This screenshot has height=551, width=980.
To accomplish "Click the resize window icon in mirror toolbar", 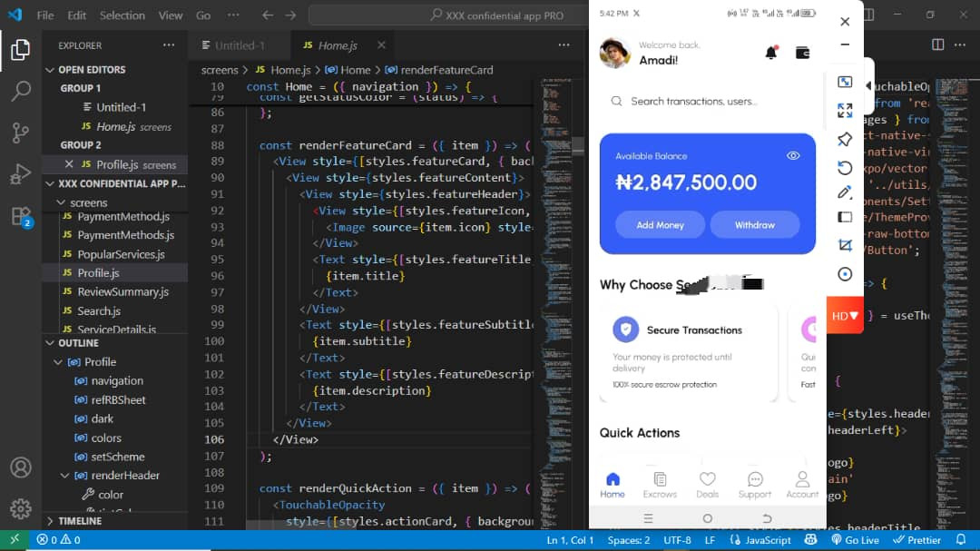I will (x=845, y=82).
